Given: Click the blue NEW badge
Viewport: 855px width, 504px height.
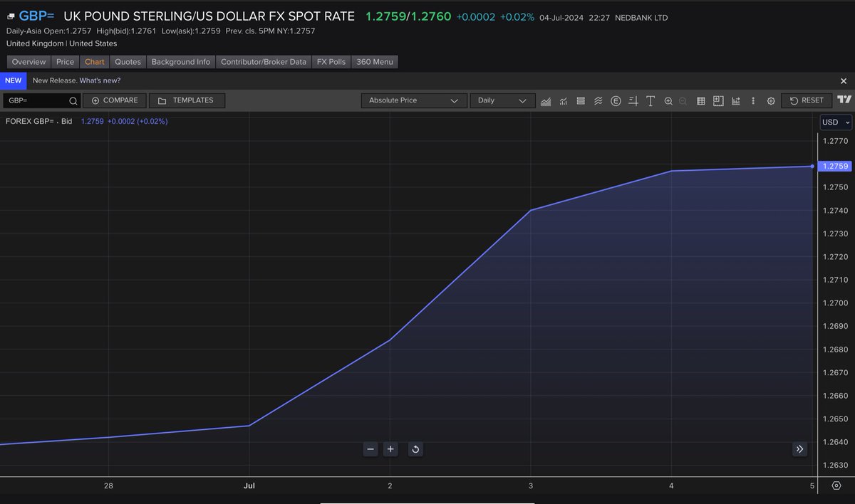Looking at the screenshot, I should pos(13,81).
